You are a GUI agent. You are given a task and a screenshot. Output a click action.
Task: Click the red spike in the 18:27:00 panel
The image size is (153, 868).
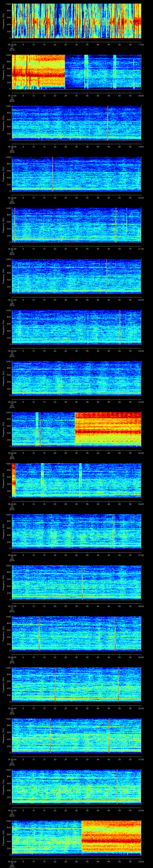tap(82, 583)
